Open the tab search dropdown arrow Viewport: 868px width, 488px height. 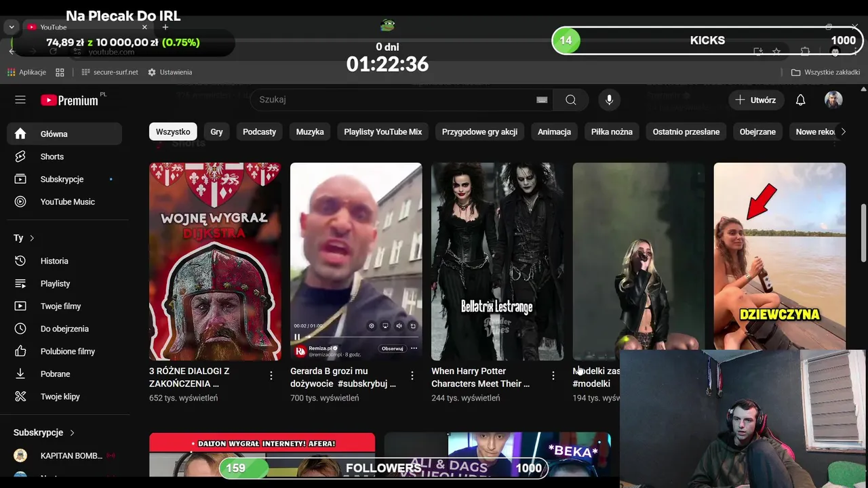pos(12,27)
